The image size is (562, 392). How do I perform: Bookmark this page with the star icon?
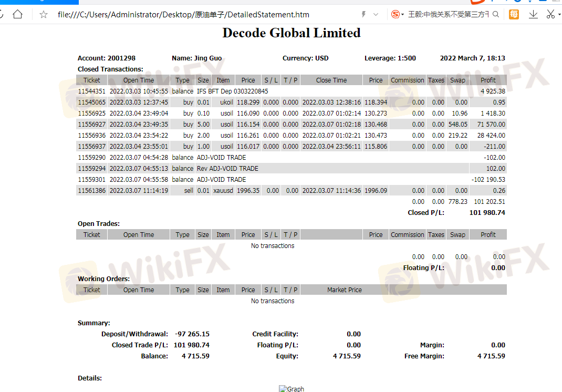(44, 15)
